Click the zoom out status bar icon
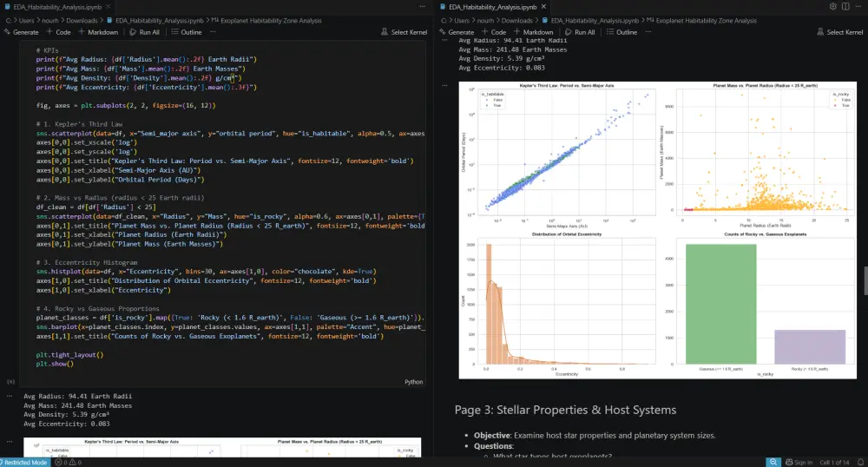This screenshot has height=467, width=868. click(x=773, y=463)
